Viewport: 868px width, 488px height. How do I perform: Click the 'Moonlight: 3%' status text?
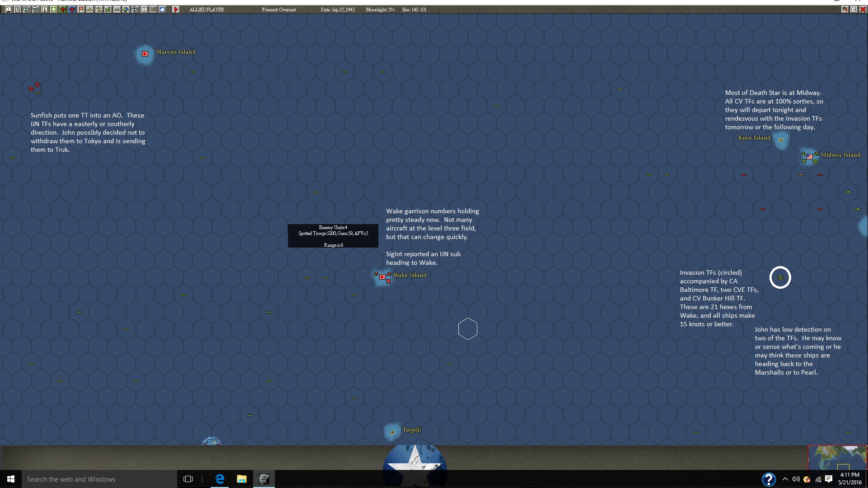click(380, 9)
